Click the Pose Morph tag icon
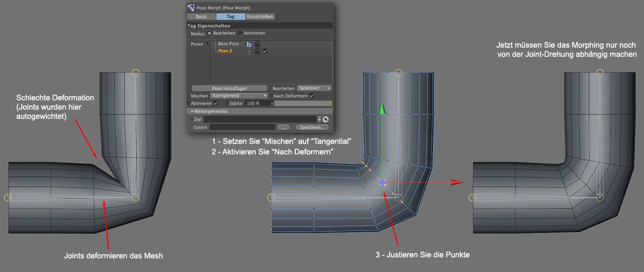This screenshot has height=272, width=644. point(190,8)
